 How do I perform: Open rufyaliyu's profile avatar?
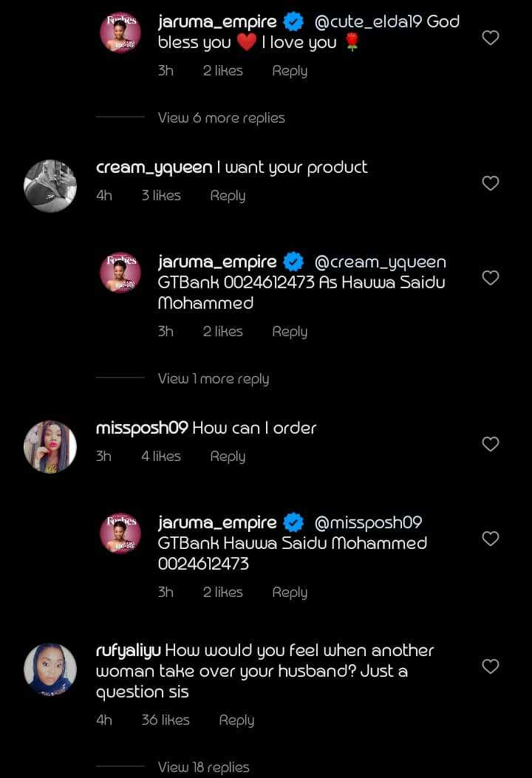pos(50,669)
